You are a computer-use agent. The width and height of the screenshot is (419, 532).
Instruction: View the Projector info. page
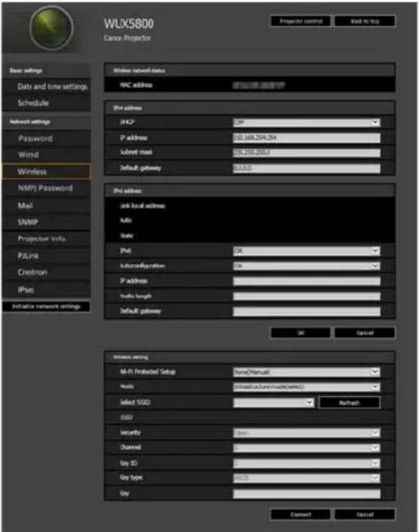(47, 239)
